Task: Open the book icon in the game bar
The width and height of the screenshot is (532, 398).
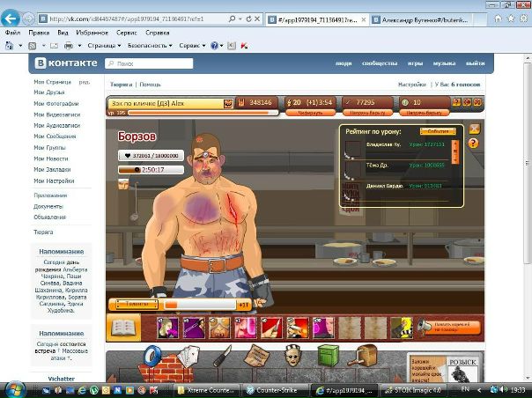Action: (123, 328)
